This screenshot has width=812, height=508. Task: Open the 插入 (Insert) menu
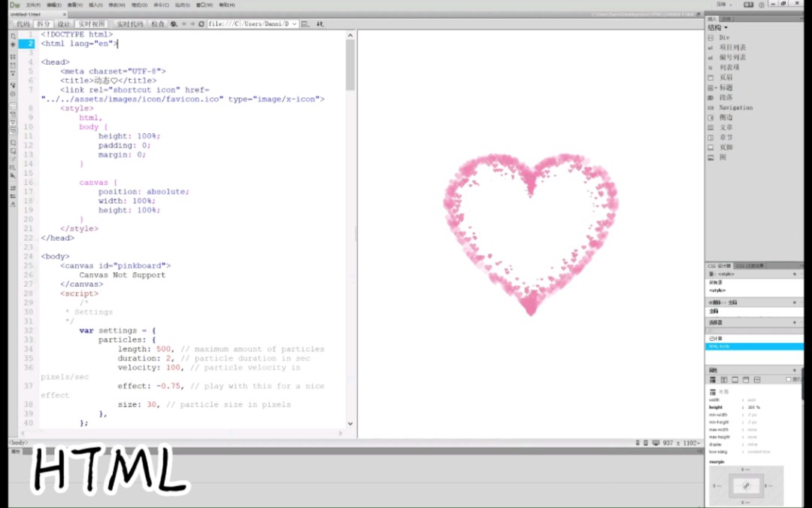[x=95, y=5]
